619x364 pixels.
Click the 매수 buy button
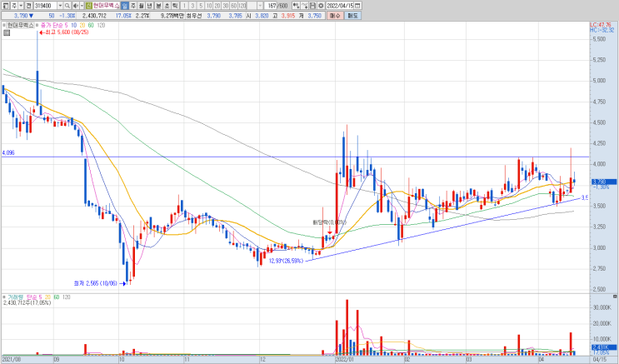click(x=335, y=16)
